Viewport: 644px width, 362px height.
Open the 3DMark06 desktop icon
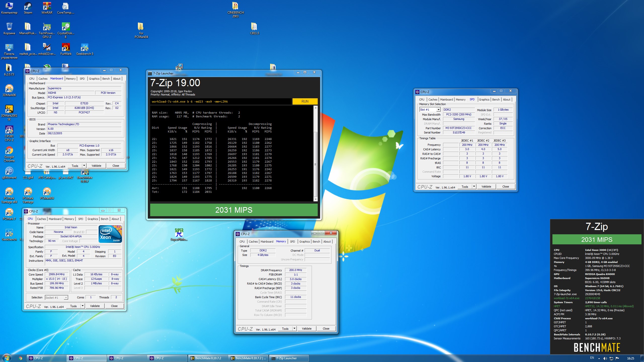tap(9, 90)
